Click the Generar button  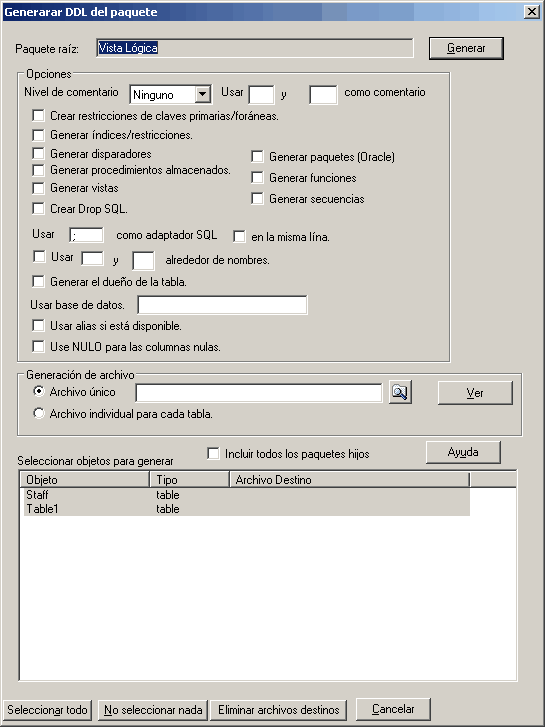click(466, 48)
